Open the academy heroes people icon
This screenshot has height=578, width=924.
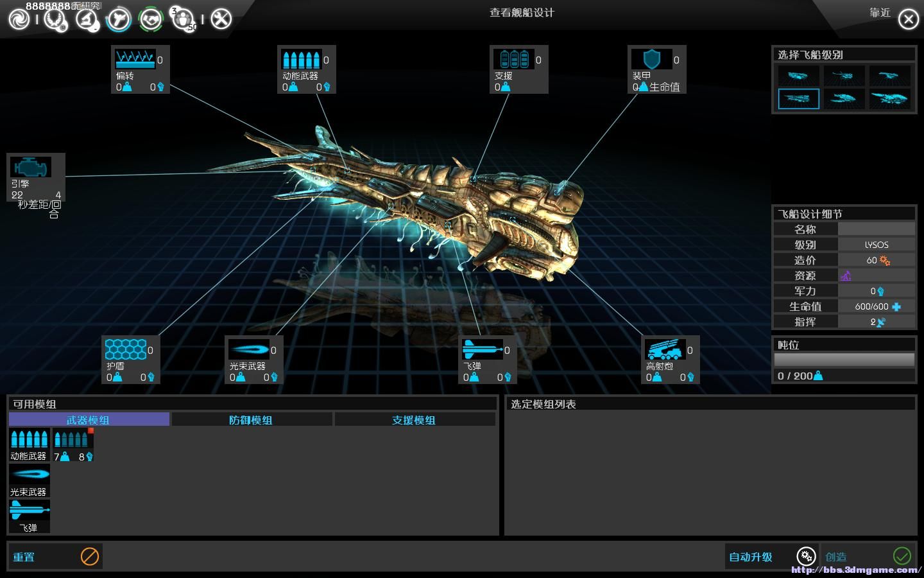(x=183, y=19)
